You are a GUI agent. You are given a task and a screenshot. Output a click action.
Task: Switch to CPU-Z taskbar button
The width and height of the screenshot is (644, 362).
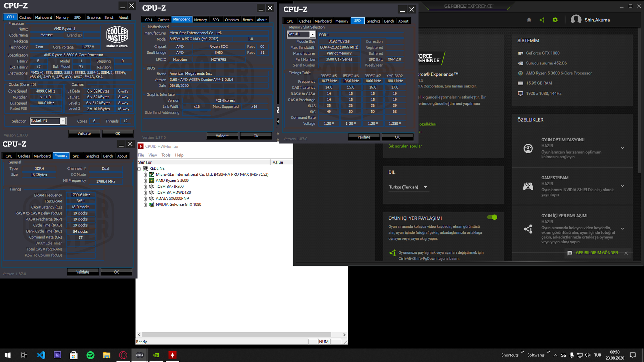click(x=140, y=355)
